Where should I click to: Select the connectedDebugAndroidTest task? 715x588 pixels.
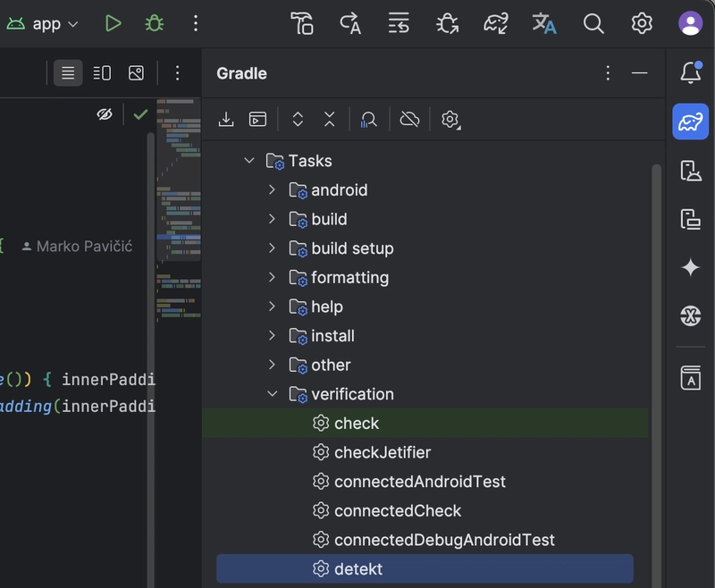click(x=425, y=540)
